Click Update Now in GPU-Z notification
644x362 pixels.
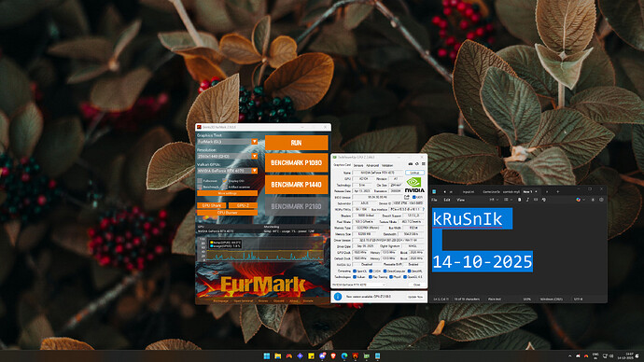pyautogui.click(x=415, y=297)
